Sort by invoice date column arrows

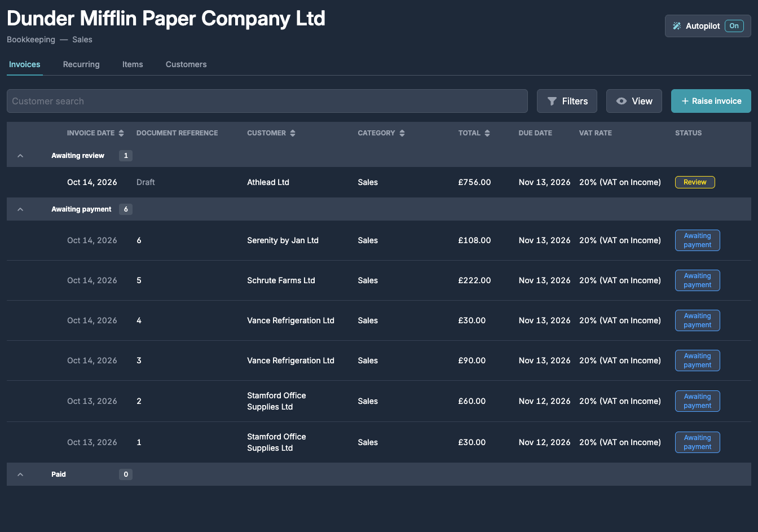click(121, 133)
